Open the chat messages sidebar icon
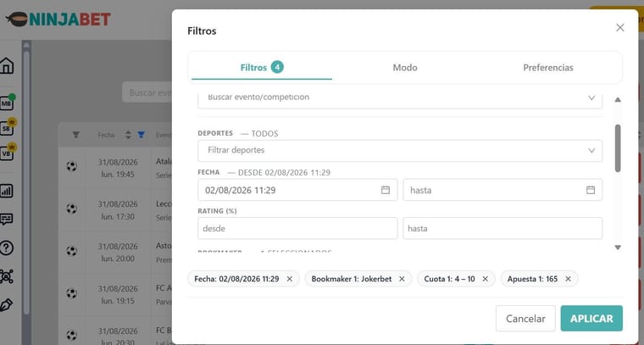Image resolution: width=644 pixels, height=345 pixels. (x=7, y=220)
